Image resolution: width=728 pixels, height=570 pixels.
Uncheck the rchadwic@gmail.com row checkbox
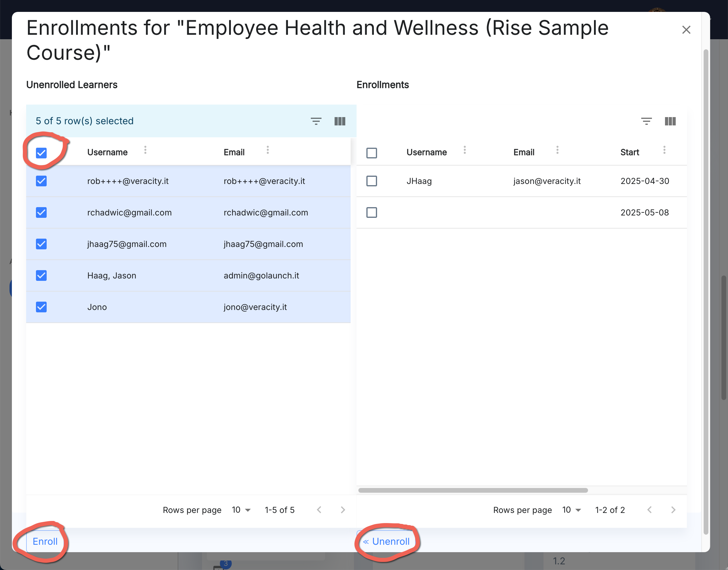(x=41, y=212)
